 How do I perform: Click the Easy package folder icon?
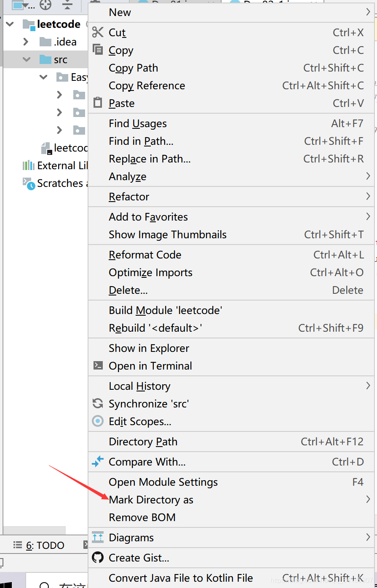click(x=62, y=77)
